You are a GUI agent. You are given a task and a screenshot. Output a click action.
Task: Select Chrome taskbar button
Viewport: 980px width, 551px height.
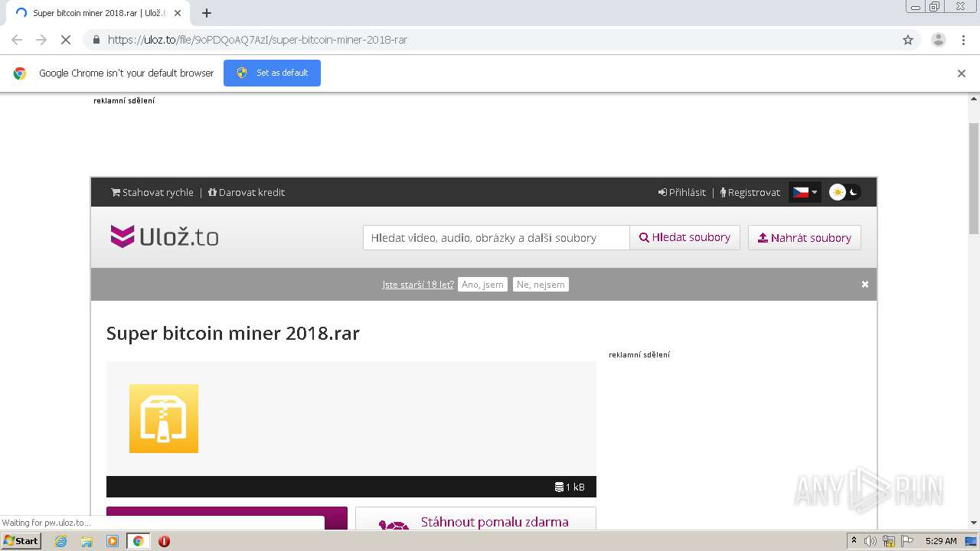coord(139,541)
